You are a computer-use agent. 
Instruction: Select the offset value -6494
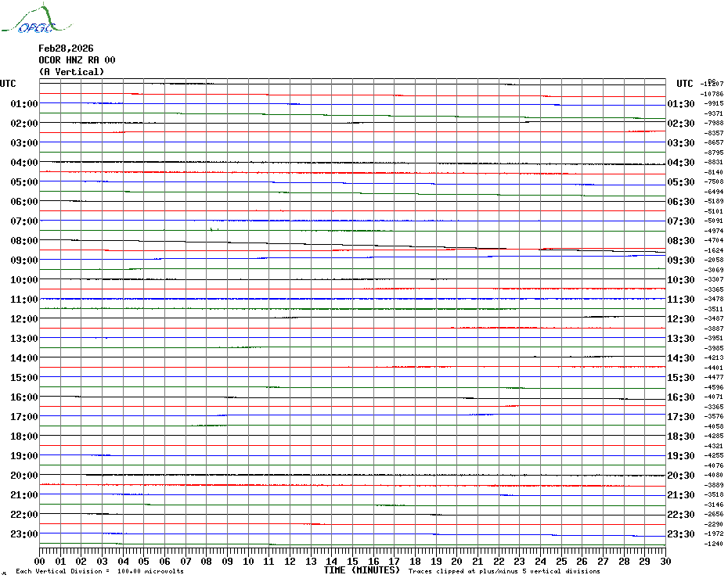click(714, 191)
